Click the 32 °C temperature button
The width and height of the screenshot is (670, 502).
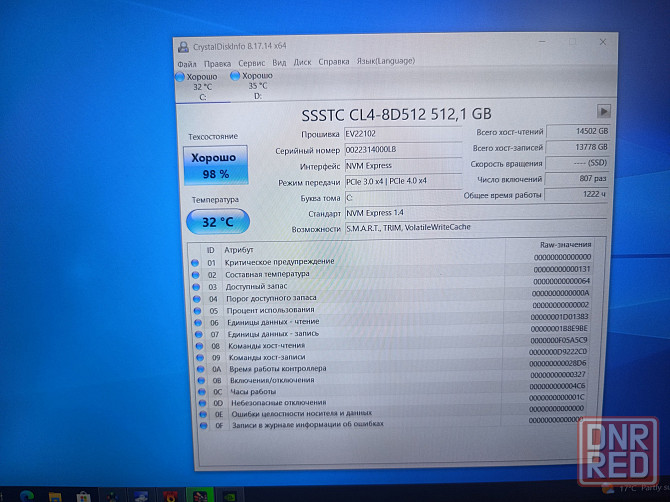point(218,222)
